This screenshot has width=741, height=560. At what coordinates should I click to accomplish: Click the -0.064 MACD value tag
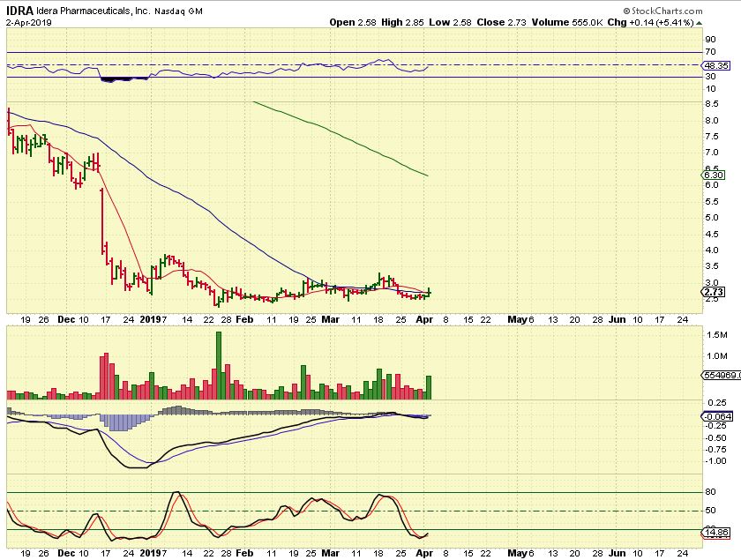718,416
